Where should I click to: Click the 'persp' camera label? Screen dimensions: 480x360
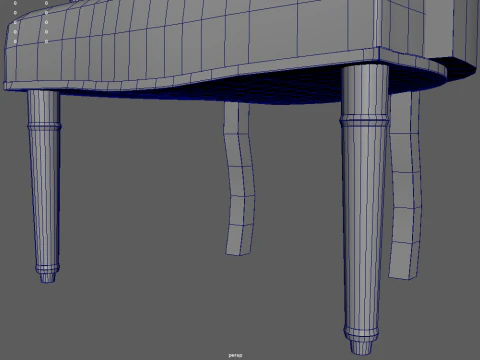[235, 355]
